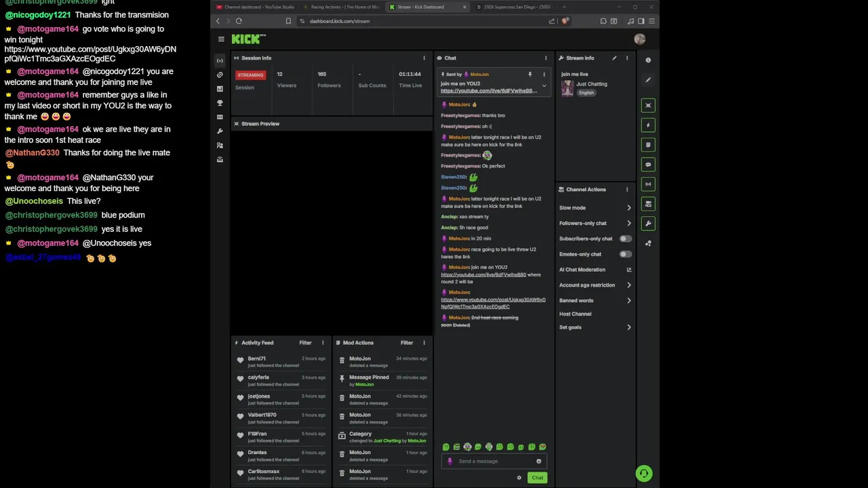The image size is (868, 488).
Task: Click Host Channel action
Action: pos(575,314)
